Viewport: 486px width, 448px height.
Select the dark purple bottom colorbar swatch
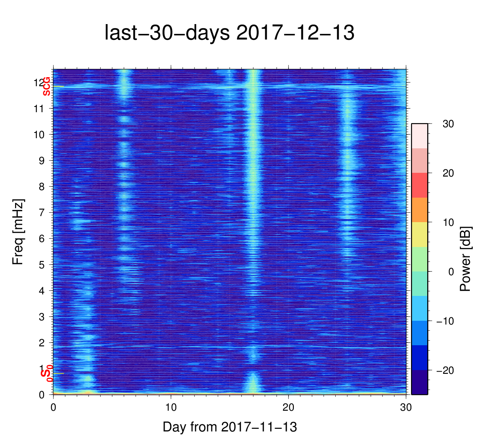click(x=419, y=382)
